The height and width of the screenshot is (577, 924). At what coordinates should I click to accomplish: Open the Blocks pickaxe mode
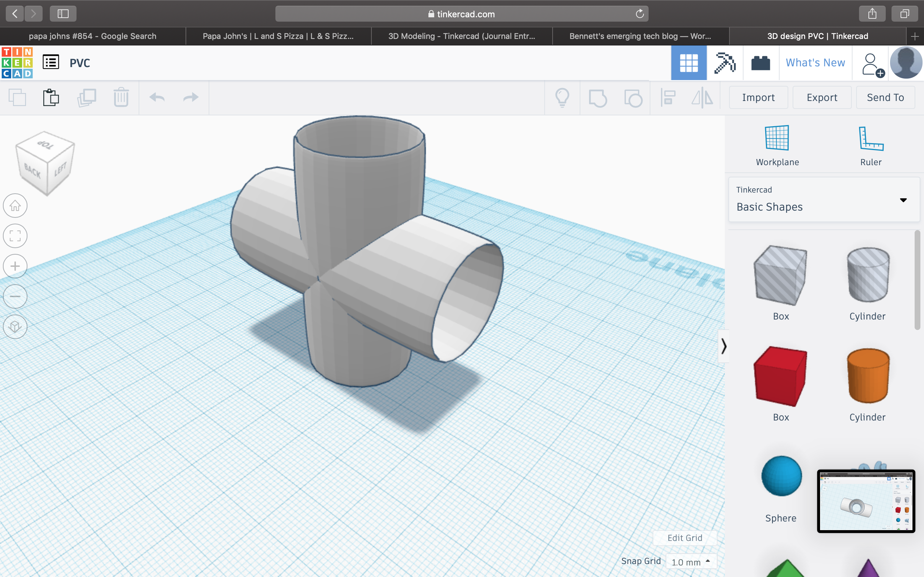(725, 63)
